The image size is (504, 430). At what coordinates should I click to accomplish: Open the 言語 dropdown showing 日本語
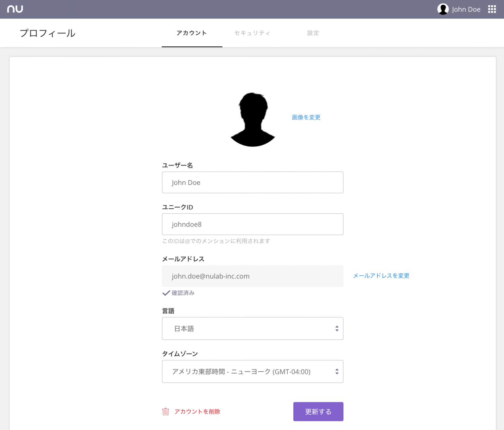253,329
